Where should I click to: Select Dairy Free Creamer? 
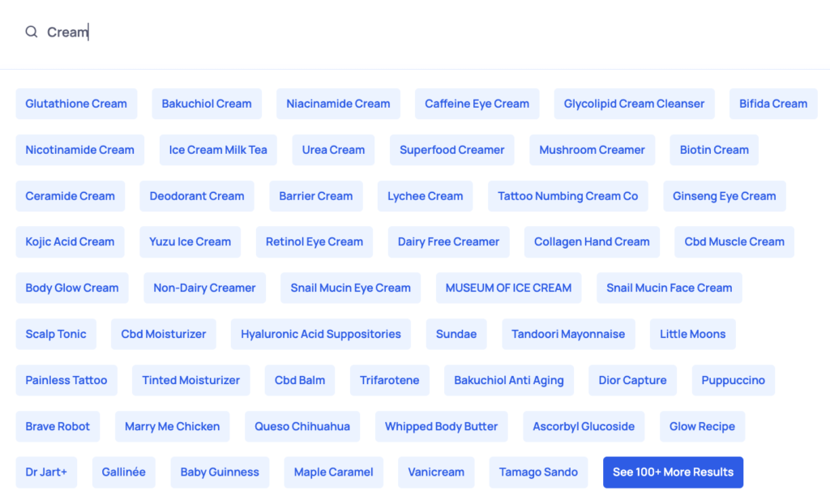(448, 241)
